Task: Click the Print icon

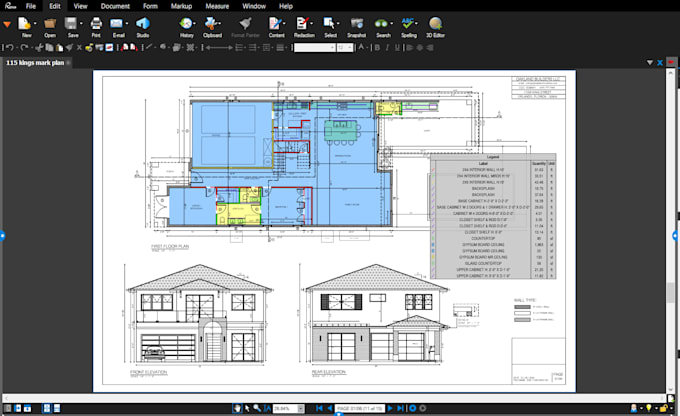Action: point(96,23)
